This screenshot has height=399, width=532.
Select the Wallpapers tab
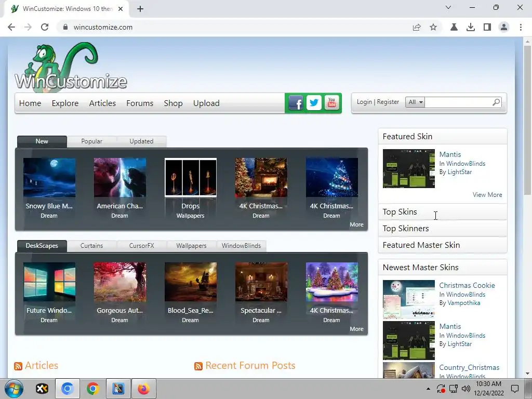[x=191, y=246]
